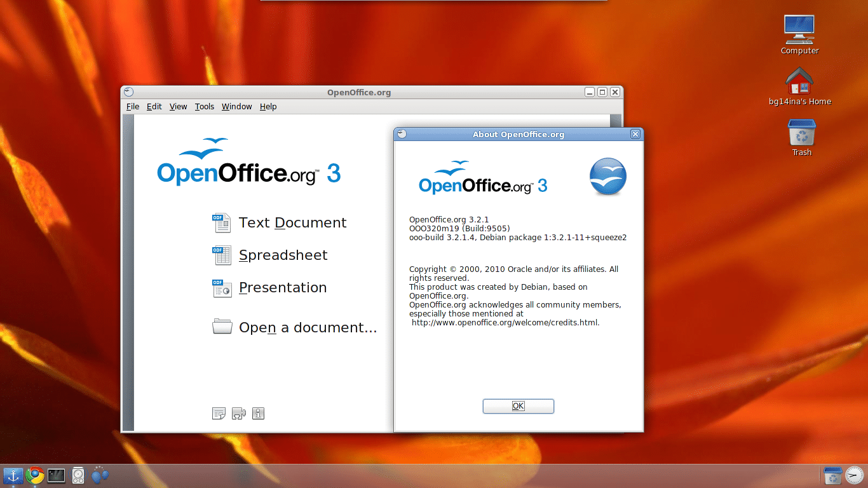Open the Window menu

point(237,107)
